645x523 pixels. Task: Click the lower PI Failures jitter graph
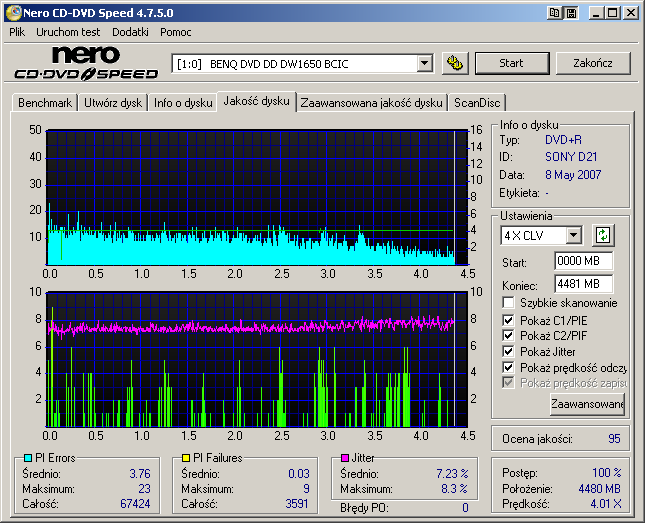257,360
